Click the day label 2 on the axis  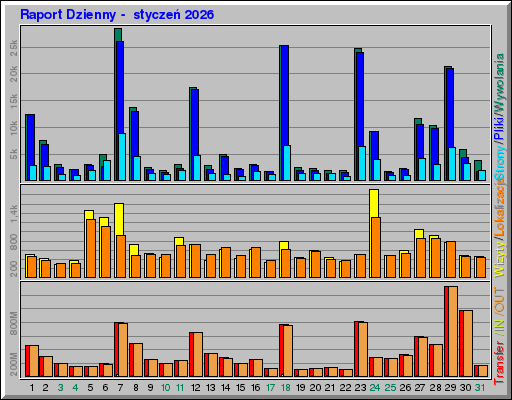click(x=45, y=388)
